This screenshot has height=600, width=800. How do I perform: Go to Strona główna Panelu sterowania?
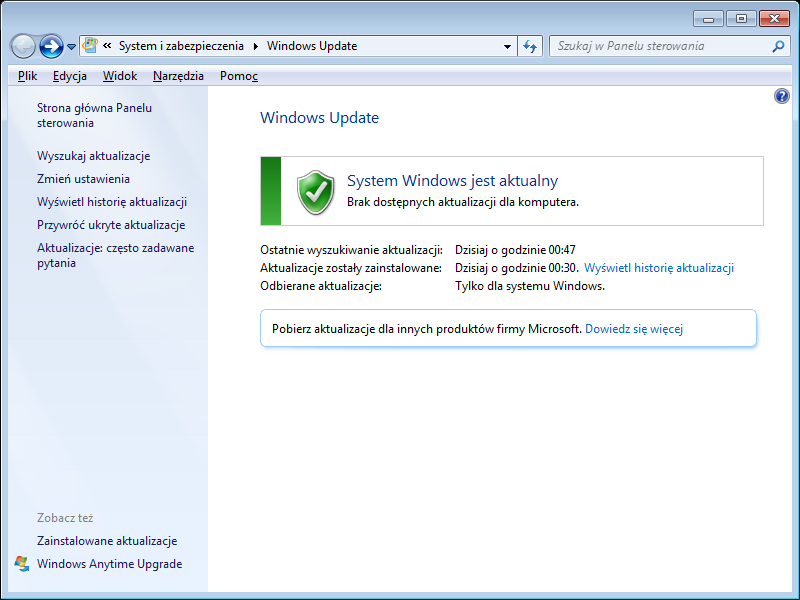tap(94, 115)
